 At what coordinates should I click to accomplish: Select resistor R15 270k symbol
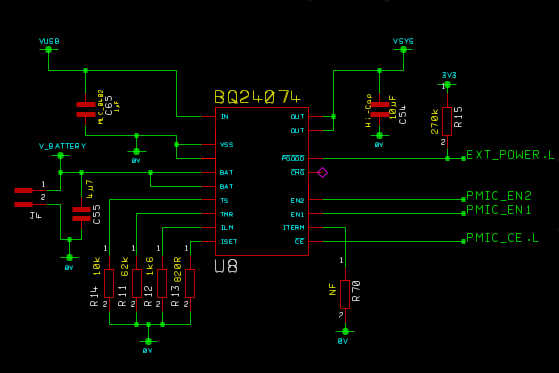[447, 121]
